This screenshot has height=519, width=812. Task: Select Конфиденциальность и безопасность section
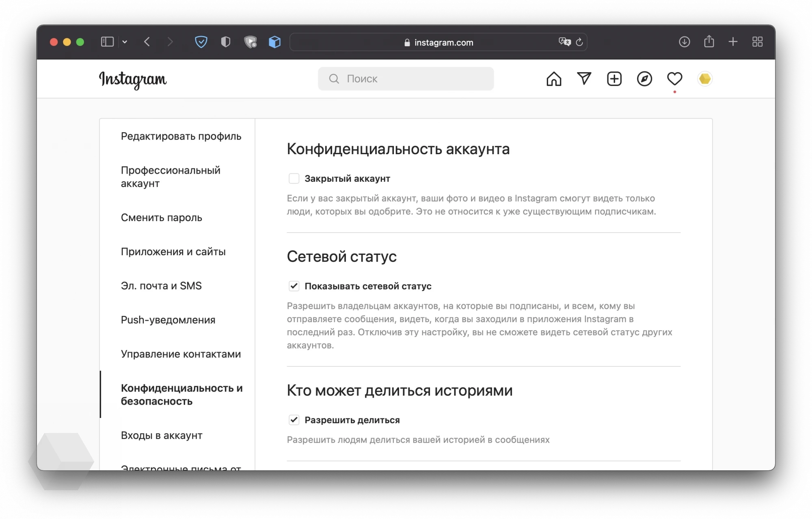click(x=181, y=395)
